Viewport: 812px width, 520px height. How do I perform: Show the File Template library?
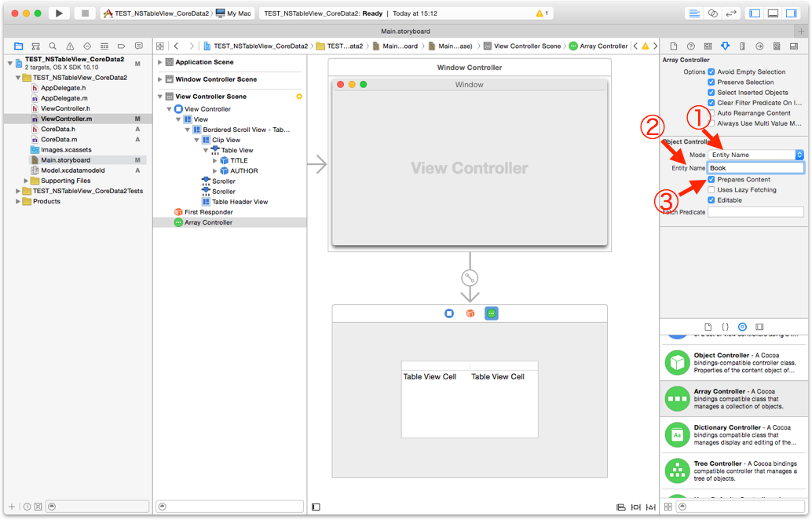(x=708, y=327)
